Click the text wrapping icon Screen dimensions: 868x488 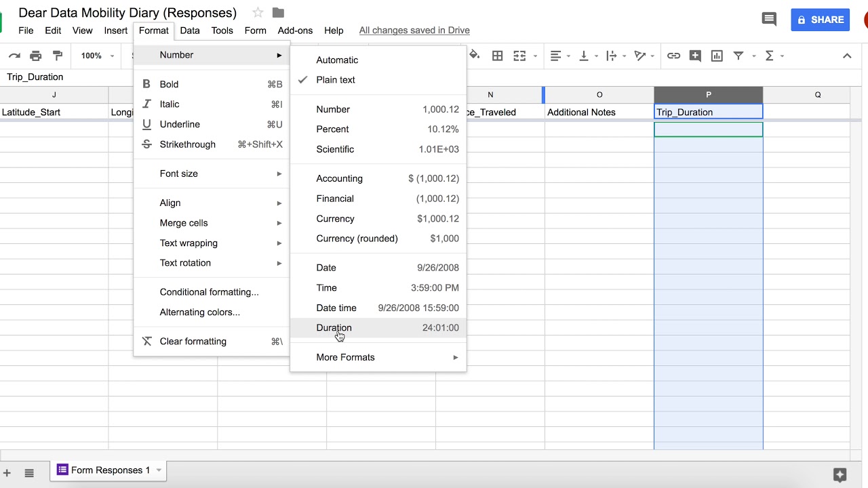click(x=612, y=56)
